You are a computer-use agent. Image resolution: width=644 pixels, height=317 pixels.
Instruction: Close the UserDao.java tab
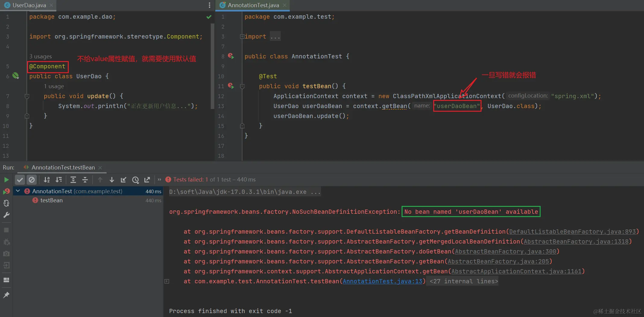(x=51, y=5)
